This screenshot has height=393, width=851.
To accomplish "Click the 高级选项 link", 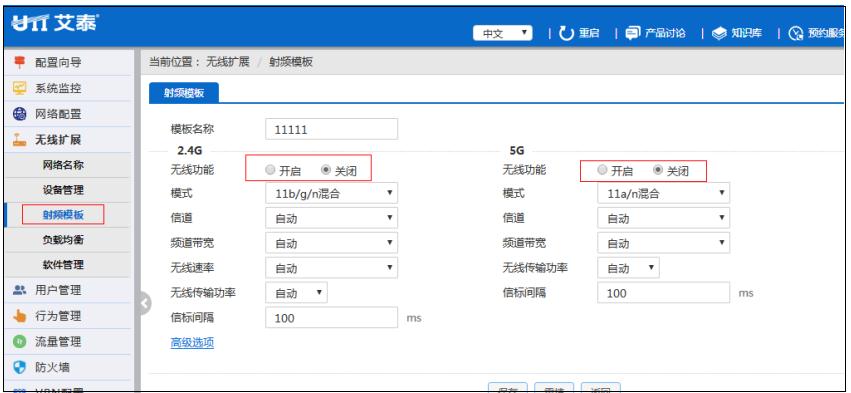I will coord(192,343).
